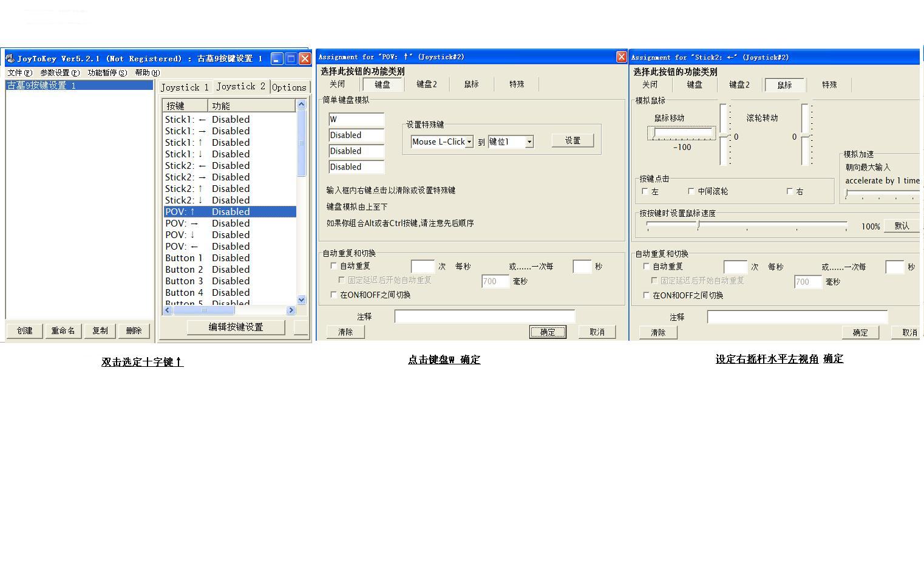Select 特殊 tab in Stick2 ← dialog
This screenshot has width=924, height=577.
pyautogui.click(x=829, y=85)
